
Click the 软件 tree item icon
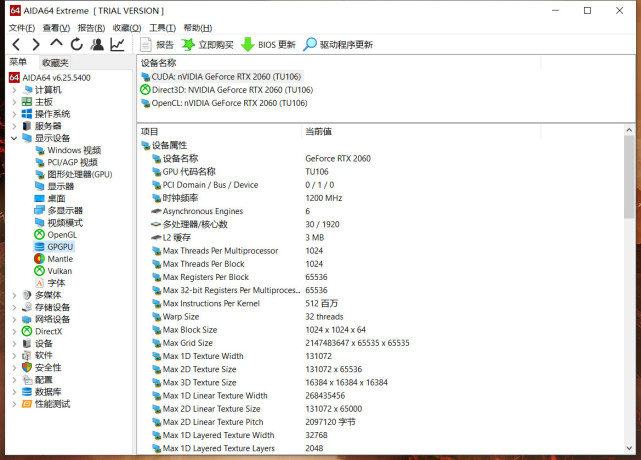pos(27,355)
